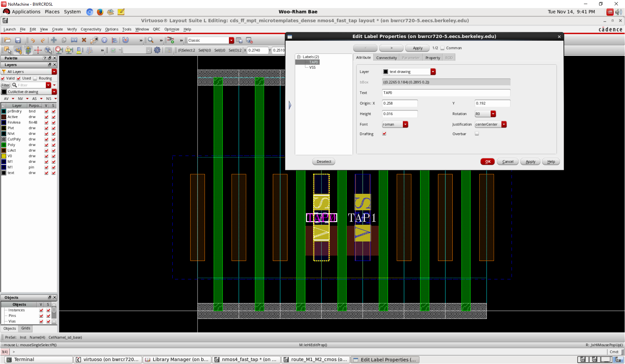Toggle the Used layers checkbox
This screenshot has height=364, width=625.
pos(19,78)
